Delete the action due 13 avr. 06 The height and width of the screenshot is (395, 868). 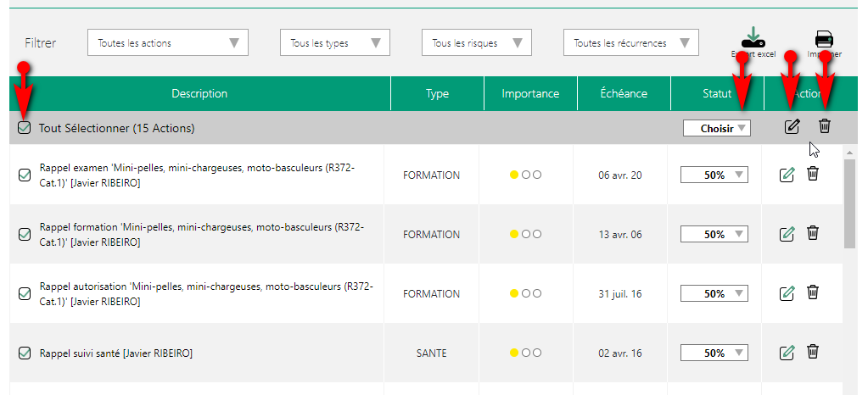(813, 233)
